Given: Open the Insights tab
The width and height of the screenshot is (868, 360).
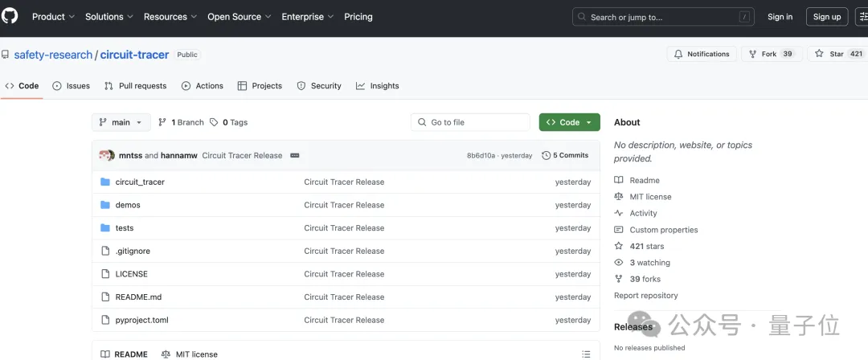Looking at the screenshot, I should pyautogui.click(x=378, y=86).
